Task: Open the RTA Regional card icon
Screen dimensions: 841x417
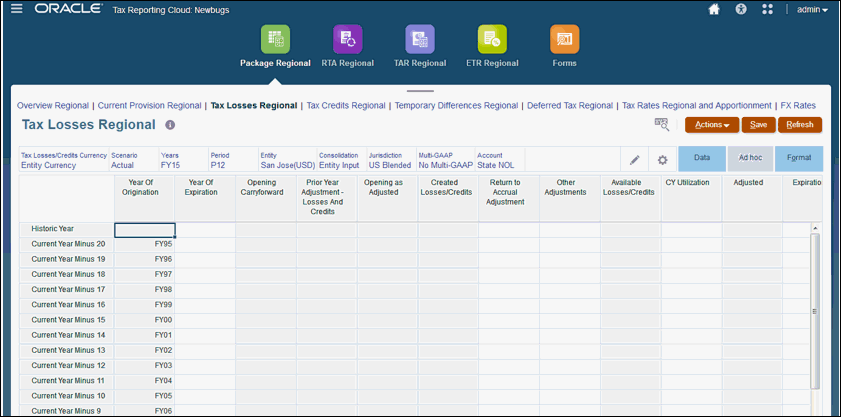Action: pos(348,39)
